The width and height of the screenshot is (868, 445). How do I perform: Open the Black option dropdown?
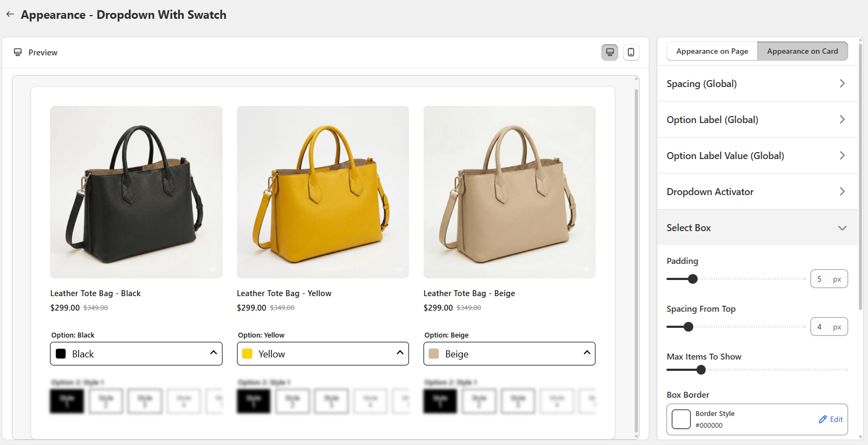136,354
